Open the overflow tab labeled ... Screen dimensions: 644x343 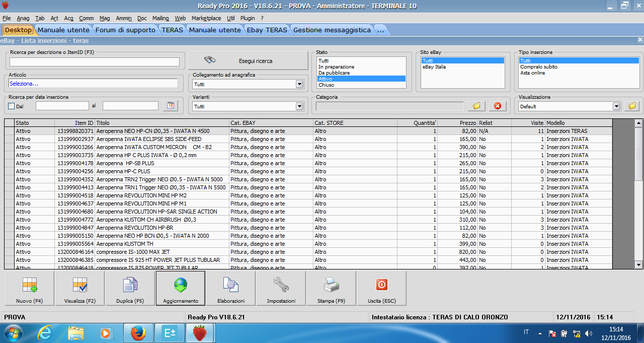380,30
